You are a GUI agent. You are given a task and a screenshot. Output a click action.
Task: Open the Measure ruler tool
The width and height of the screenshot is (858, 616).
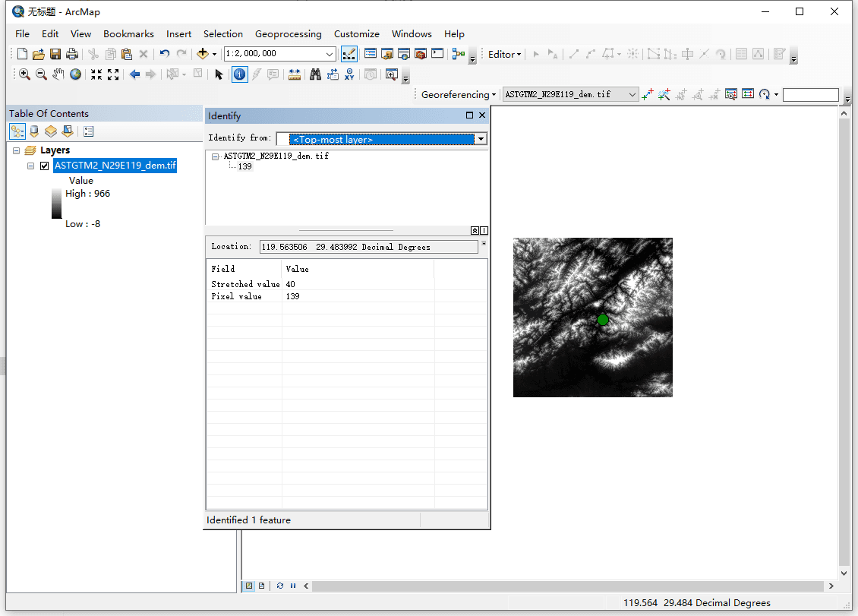tap(295, 74)
